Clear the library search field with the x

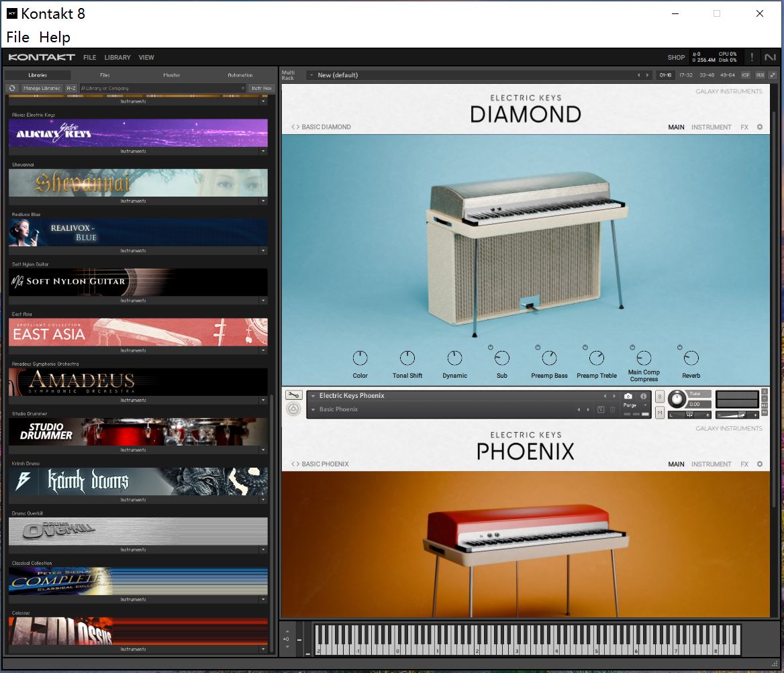[243, 88]
